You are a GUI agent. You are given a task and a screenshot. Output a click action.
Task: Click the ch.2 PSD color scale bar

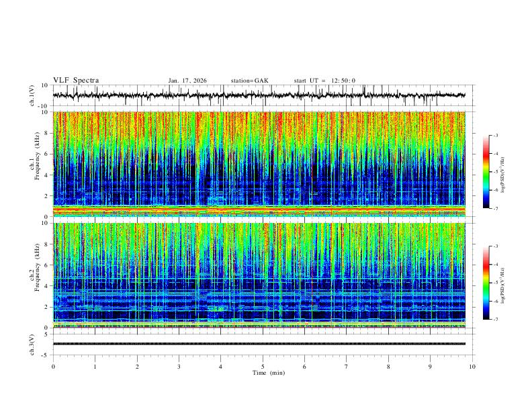486,283
